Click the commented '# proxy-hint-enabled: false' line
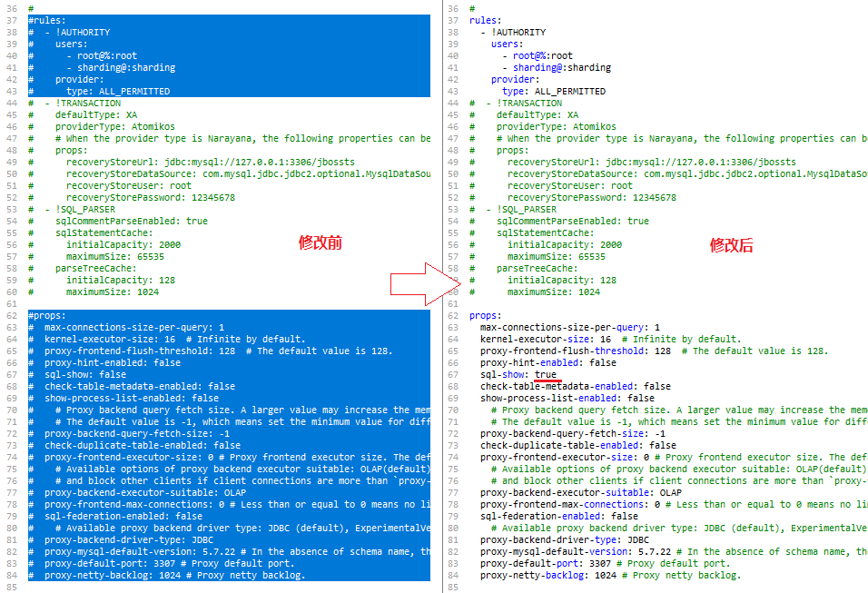The height and width of the screenshot is (593, 868). [x=104, y=363]
